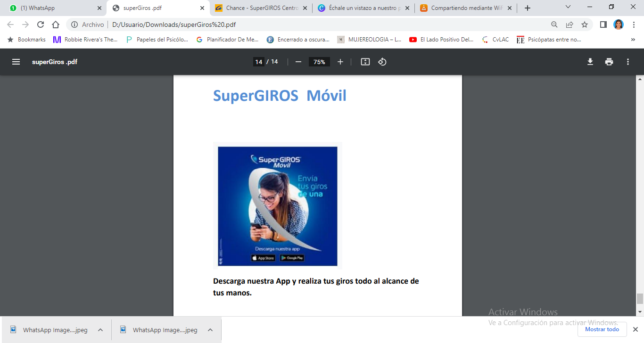The height and width of the screenshot is (343, 644).
Task: Open PDF viewer more actions menu
Action: pyautogui.click(x=628, y=62)
